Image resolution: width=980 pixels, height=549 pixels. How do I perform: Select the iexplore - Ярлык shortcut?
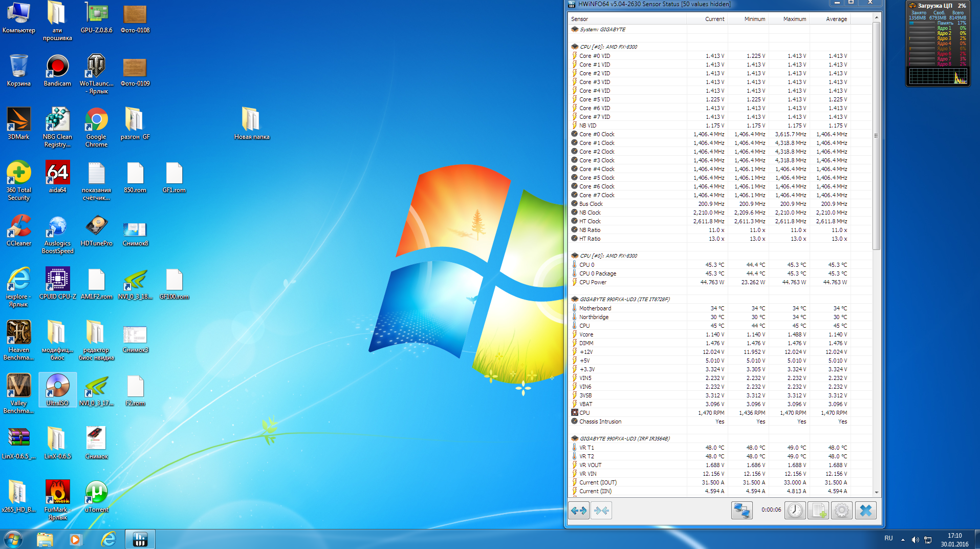[19, 287]
